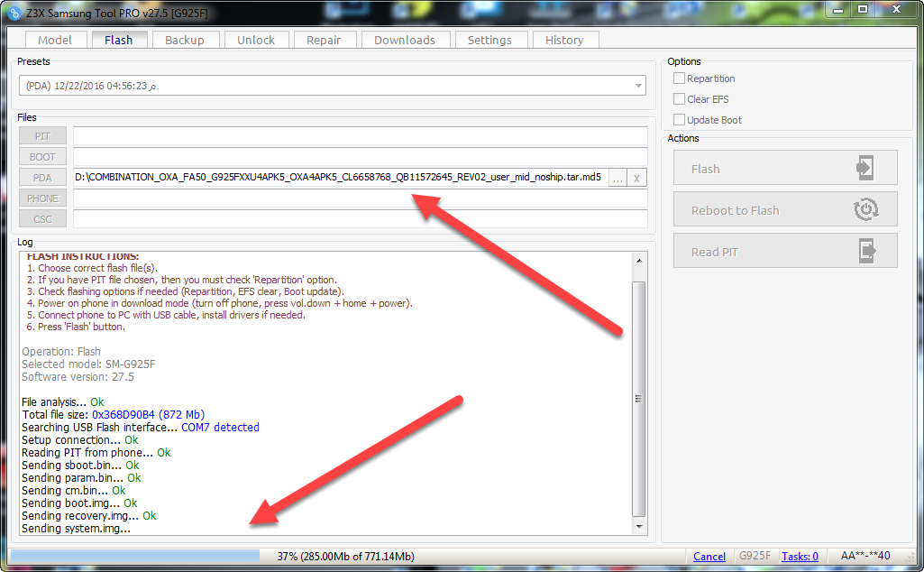
Task: Click the AA**-**40 serial in status bar
Action: [x=865, y=556]
